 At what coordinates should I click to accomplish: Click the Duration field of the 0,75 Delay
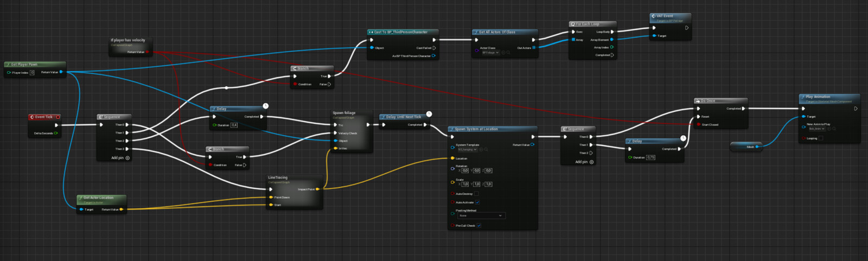pos(650,157)
